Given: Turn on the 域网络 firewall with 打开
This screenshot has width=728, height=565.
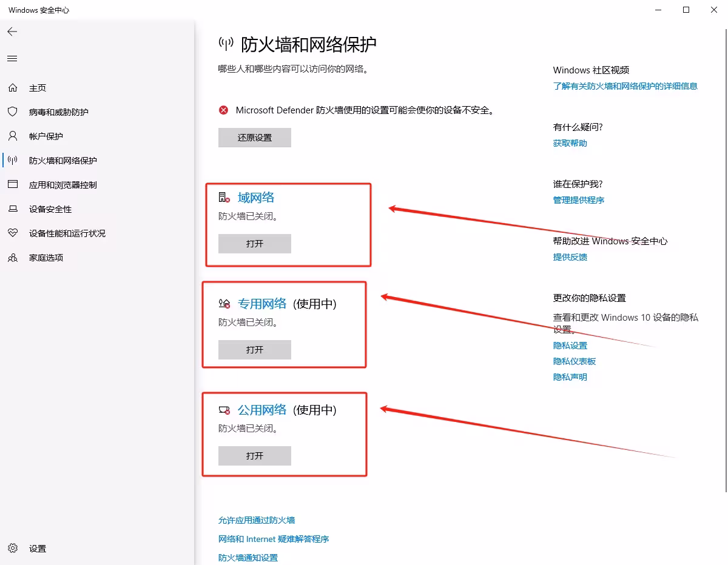Looking at the screenshot, I should (x=255, y=244).
